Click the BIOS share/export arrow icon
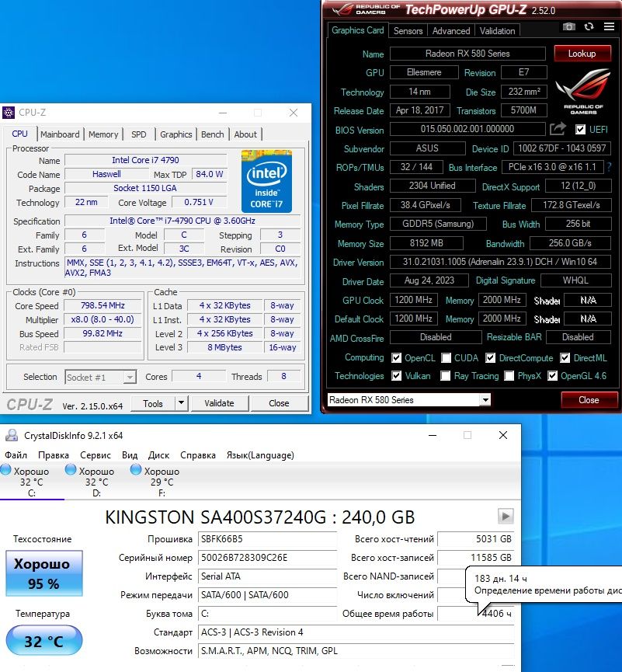622x672 pixels. point(558,128)
